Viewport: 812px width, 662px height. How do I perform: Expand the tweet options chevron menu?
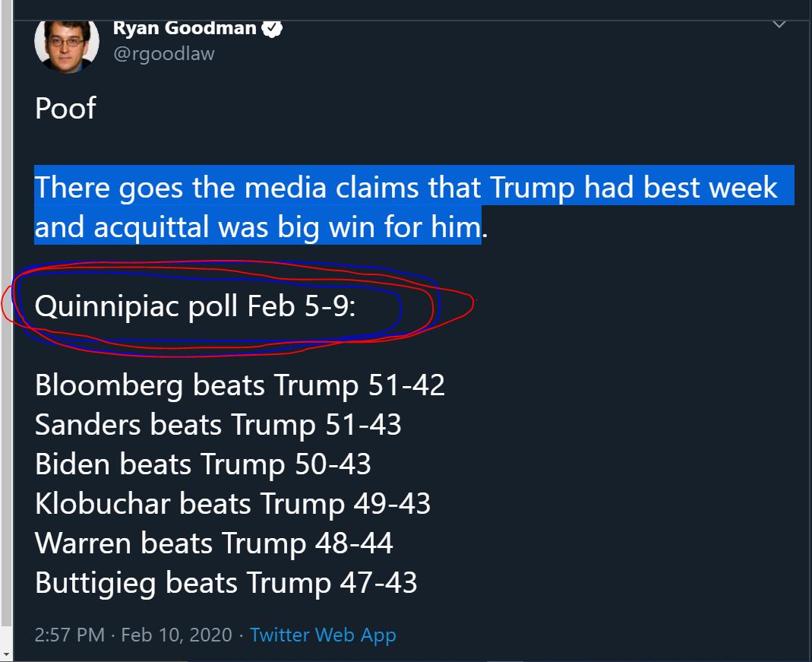(x=779, y=25)
